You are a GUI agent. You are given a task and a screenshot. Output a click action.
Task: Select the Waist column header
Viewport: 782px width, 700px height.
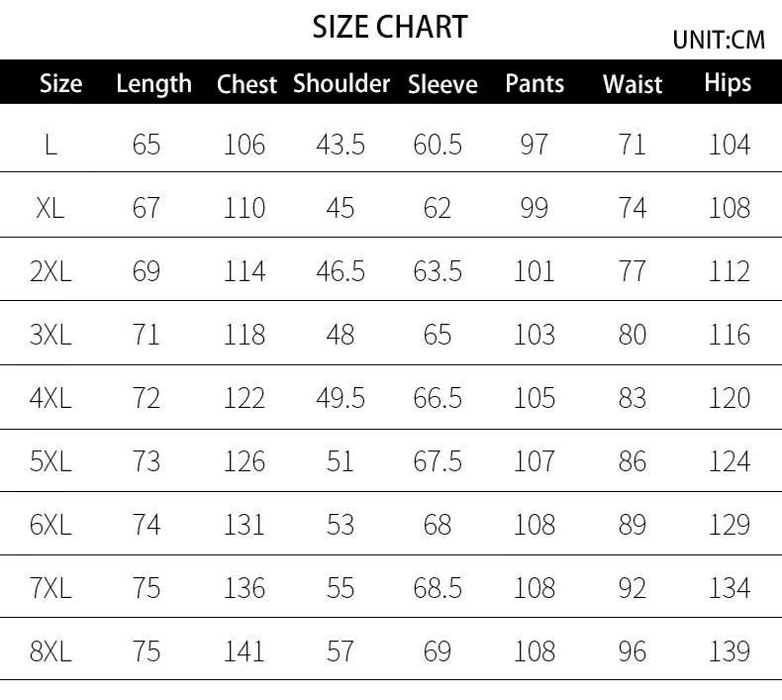pos(633,84)
